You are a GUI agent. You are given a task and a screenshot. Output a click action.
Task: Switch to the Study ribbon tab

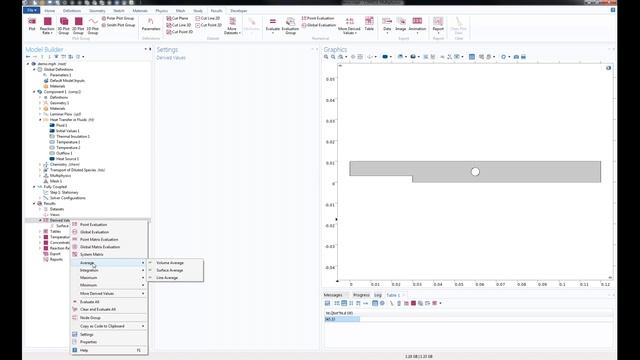[x=198, y=11]
